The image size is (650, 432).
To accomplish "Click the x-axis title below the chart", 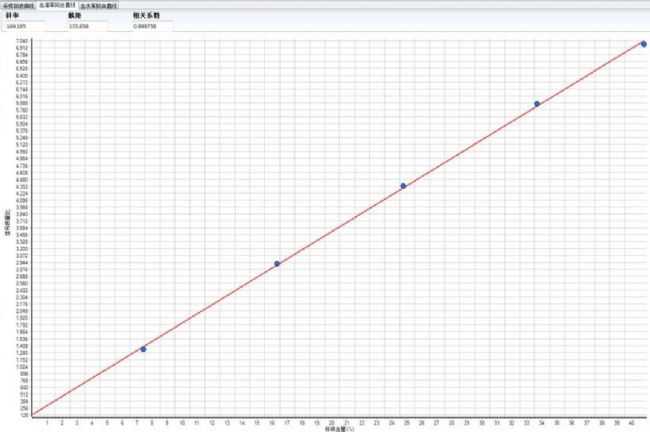I will [337, 429].
